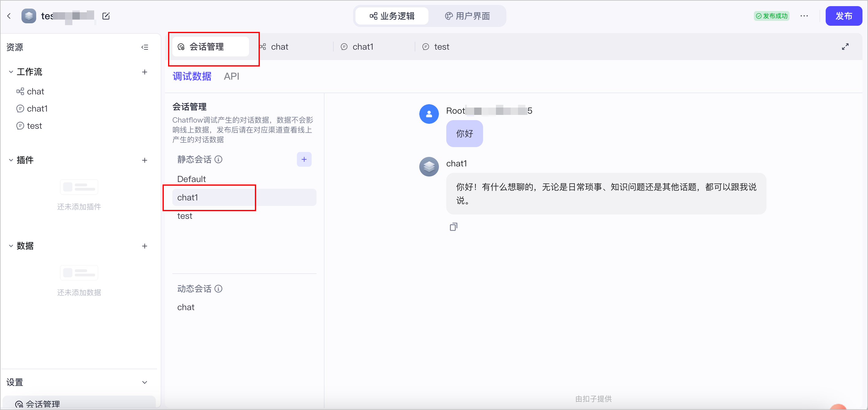Select the test static conversation
This screenshot has height=410, width=868.
tap(244, 216)
